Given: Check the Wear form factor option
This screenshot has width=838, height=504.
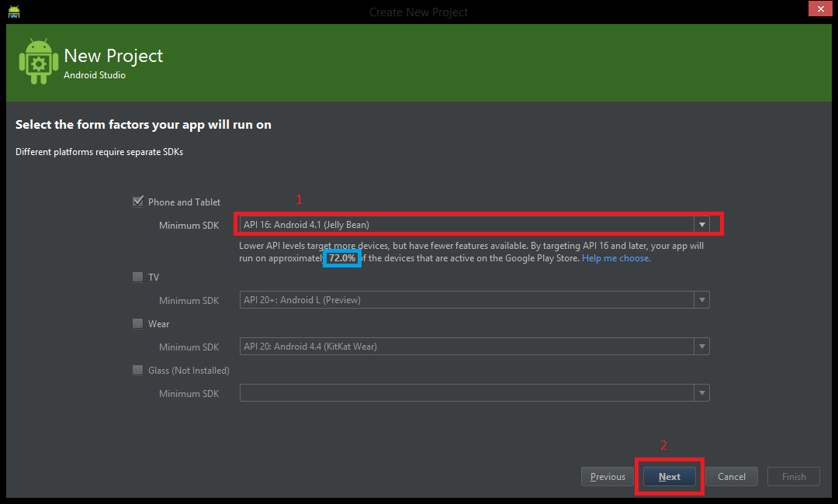Looking at the screenshot, I should (x=137, y=323).
